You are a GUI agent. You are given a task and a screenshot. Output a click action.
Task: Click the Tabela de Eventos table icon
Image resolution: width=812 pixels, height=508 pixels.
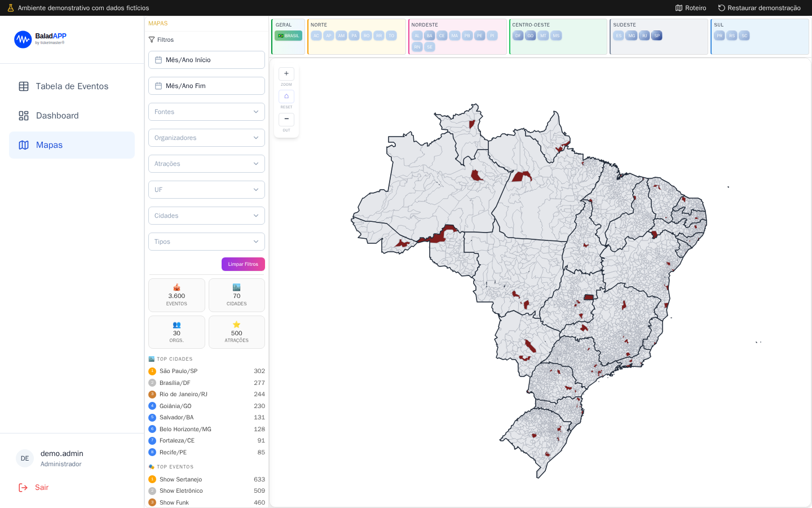[x=24, y=86]
